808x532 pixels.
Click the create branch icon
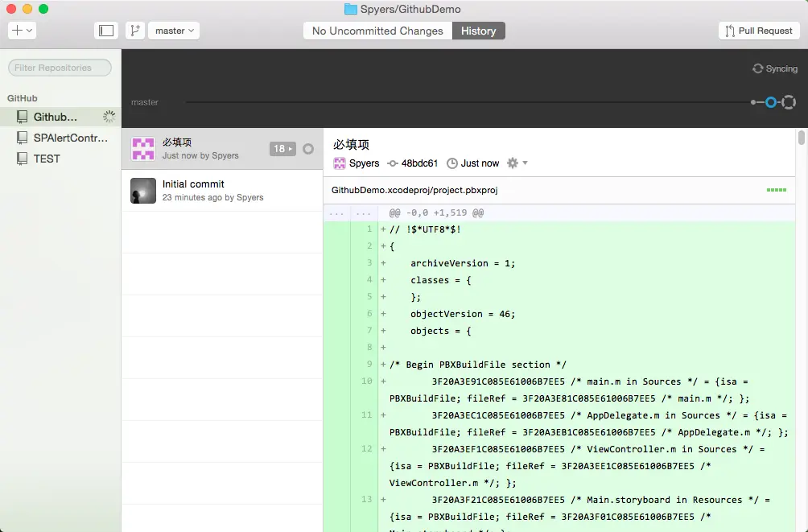[x=135, y=31]
